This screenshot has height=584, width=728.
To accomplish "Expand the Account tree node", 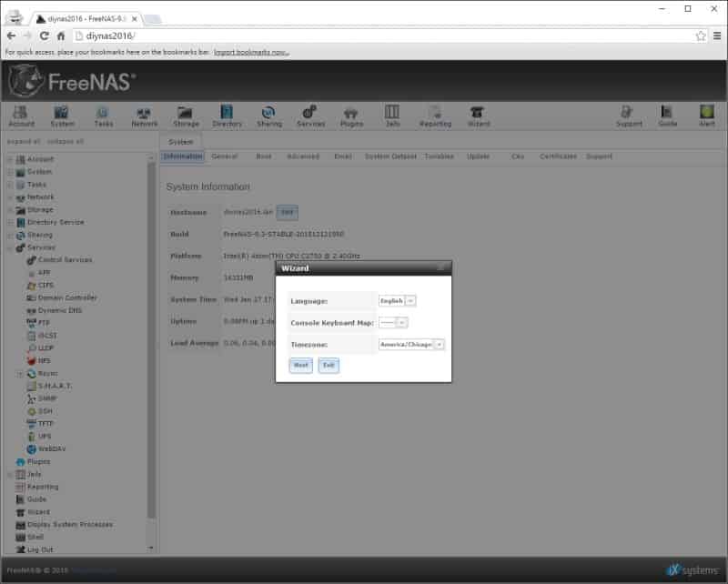I will (10, 159).
